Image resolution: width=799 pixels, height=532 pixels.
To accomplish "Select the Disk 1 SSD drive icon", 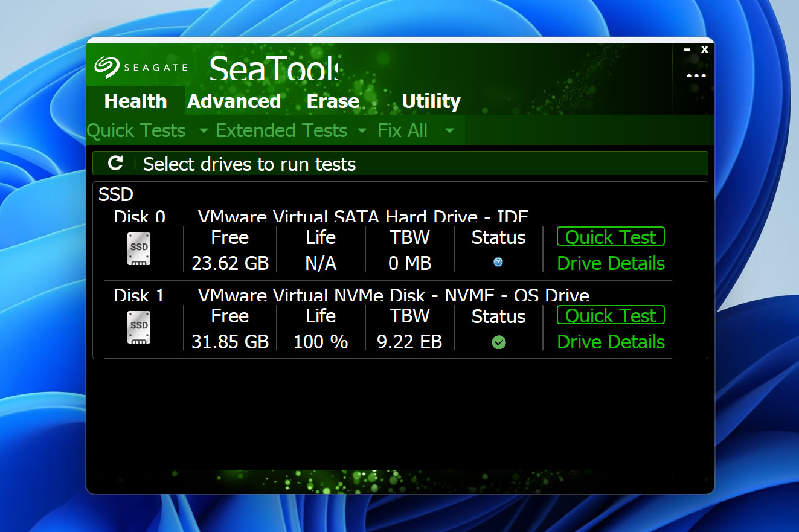I will 139,327.
